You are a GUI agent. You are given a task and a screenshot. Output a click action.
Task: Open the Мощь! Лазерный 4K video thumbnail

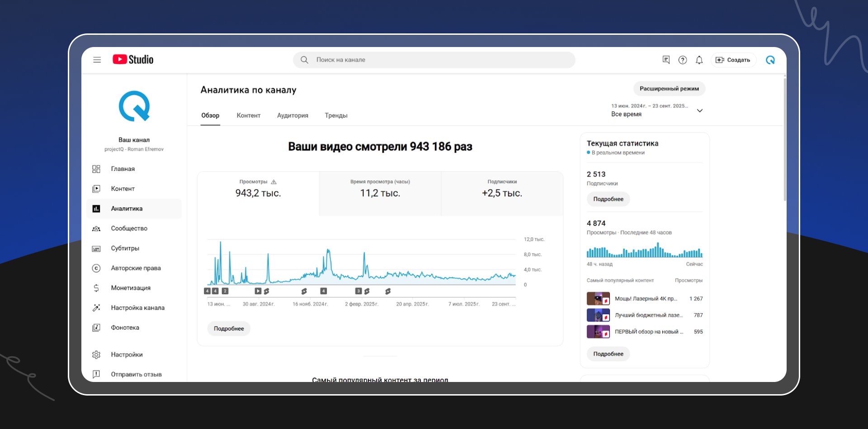point(598,299)
